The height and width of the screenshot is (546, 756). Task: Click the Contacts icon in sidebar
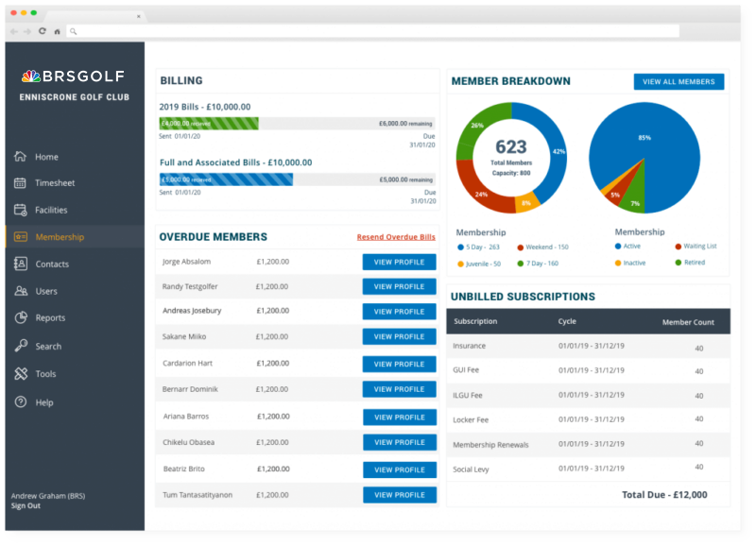coord(20,264)
